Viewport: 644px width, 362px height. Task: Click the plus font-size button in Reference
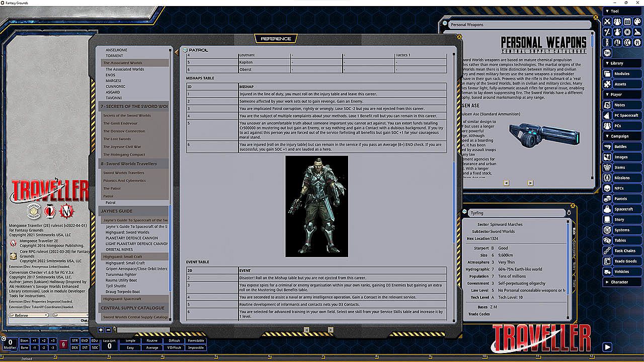101,330
